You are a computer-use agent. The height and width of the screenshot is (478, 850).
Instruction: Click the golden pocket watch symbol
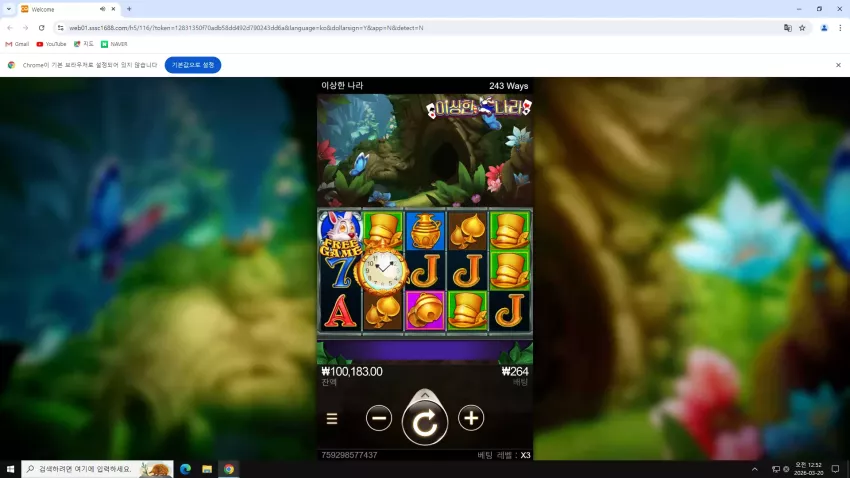click(382, 269)
